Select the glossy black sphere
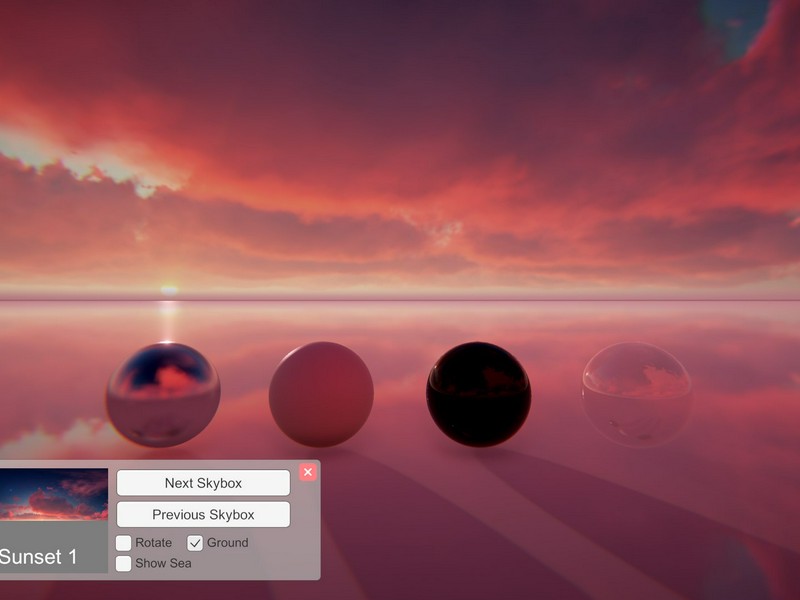Image resolution: width=800 pixels, height=600 pixels. (x=479, y=394)
